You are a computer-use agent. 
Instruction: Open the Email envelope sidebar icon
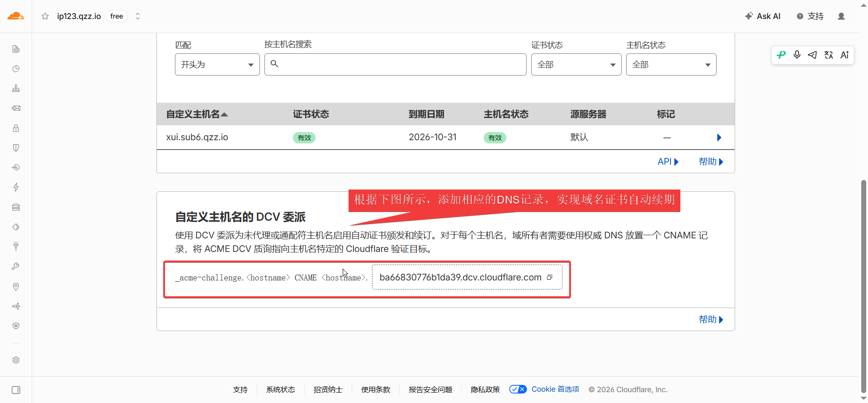pyautogui.click(x=16, y=108)
